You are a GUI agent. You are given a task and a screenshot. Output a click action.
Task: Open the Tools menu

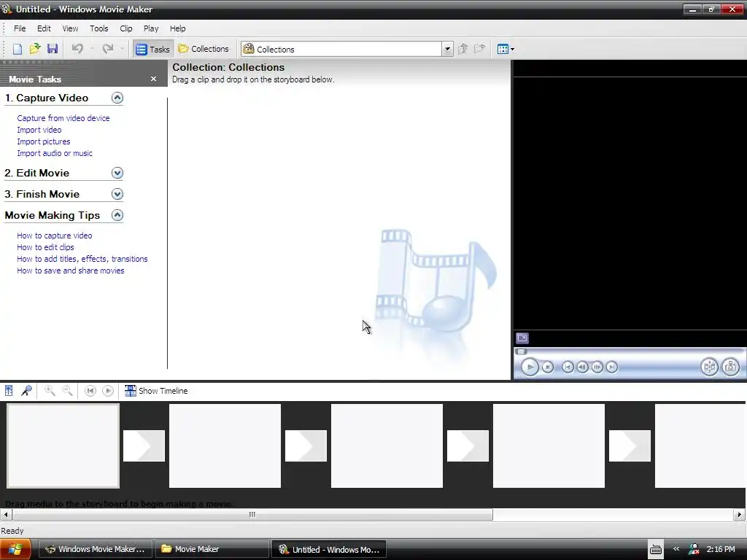coord(99,28)
